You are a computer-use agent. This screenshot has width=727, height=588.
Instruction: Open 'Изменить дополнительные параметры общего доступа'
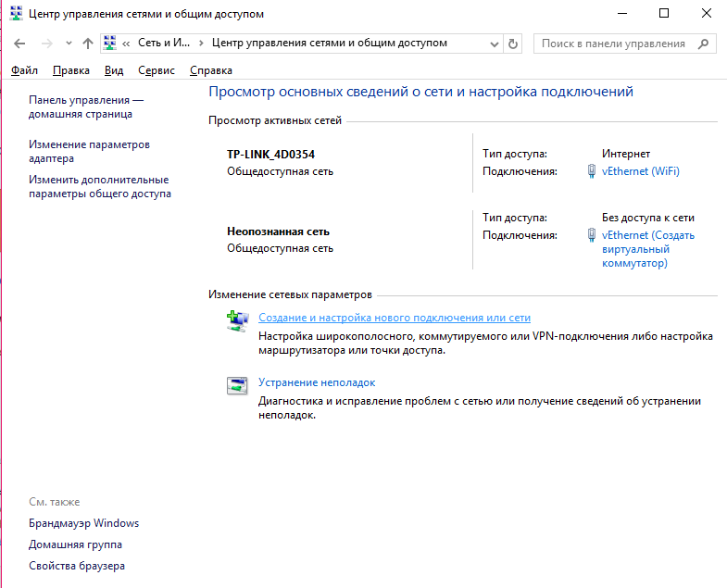tap(100, 187)
